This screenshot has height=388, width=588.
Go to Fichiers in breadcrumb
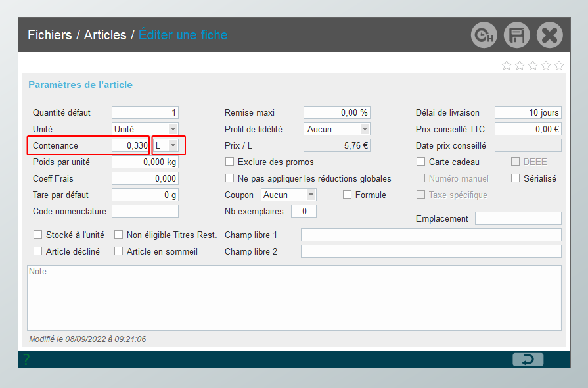coord(49,35)
